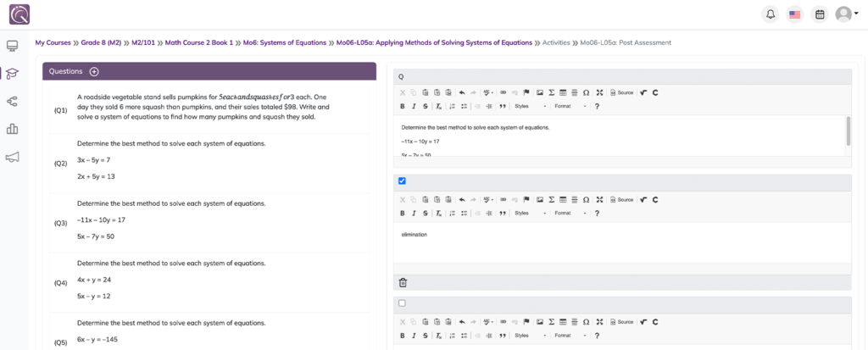The height and width of the screenshot is (350, 868).
Task: Toggle the numbered list in question editor
Action: tap(453, 106)
